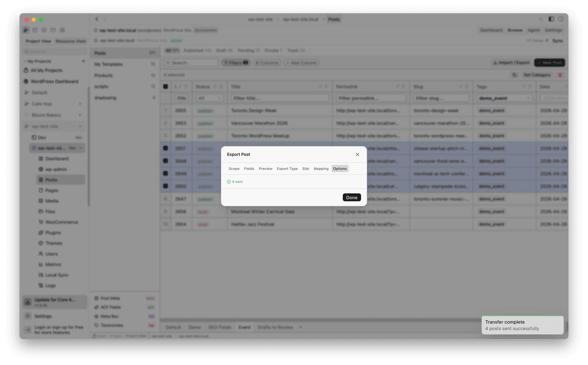The width and height of the screenshot is (588, 365).
Task: Expand the Cafe Hop project chevron
Action: click(80, 104)
